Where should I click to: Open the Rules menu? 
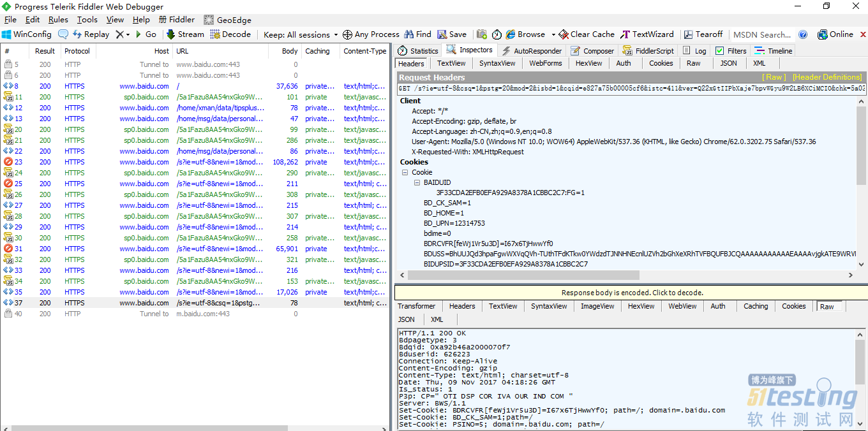[58, 20]
